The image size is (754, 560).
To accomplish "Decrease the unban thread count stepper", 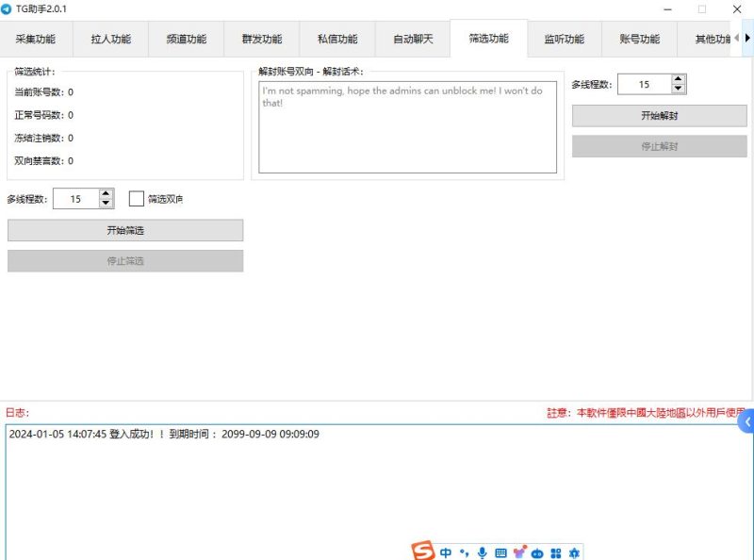I will point(679,90).
